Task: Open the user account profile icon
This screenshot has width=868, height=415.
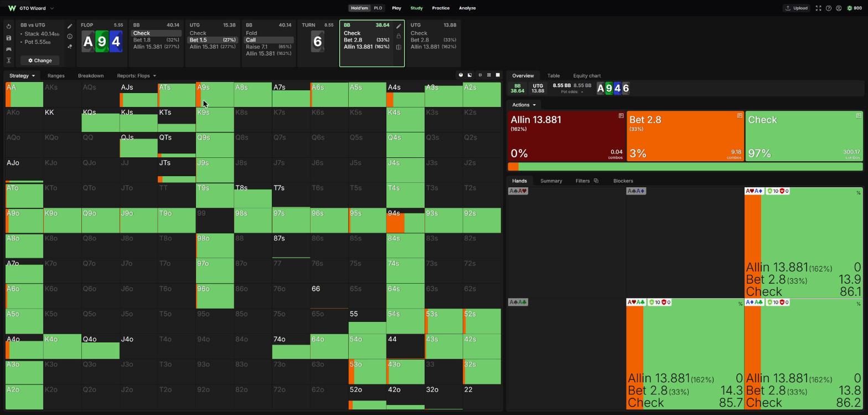Action: click(839, 8)
